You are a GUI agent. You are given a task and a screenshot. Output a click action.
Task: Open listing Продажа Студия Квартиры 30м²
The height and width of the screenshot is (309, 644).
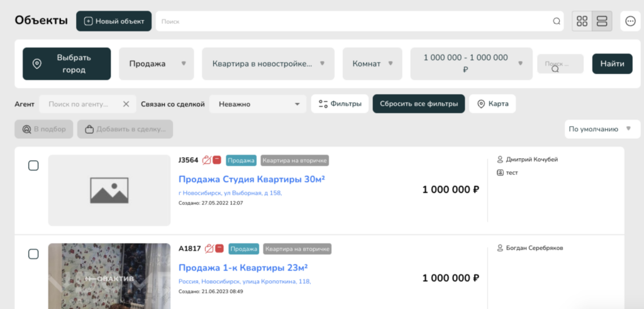[x=252, y=180]
